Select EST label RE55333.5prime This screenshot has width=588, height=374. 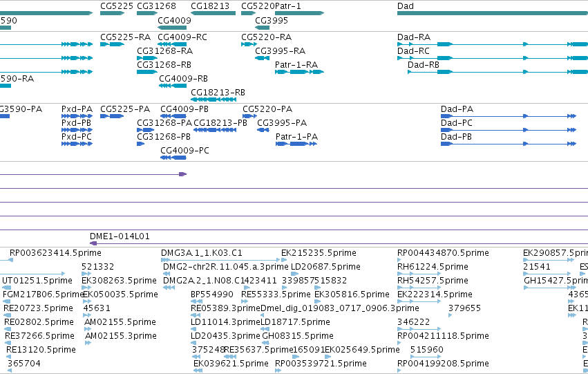pos(276,294)
